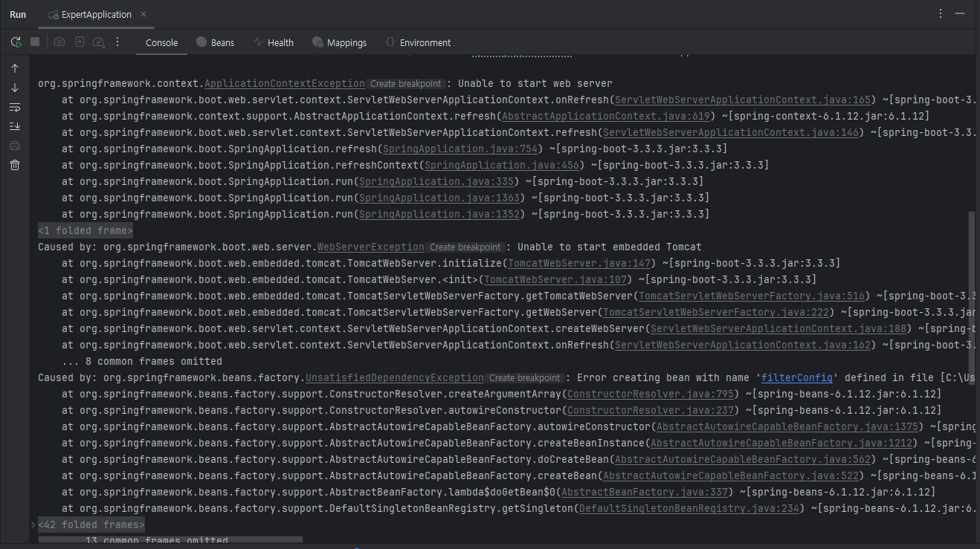
Task: Open the filterConfig bean link
Action: click(797, 377)
